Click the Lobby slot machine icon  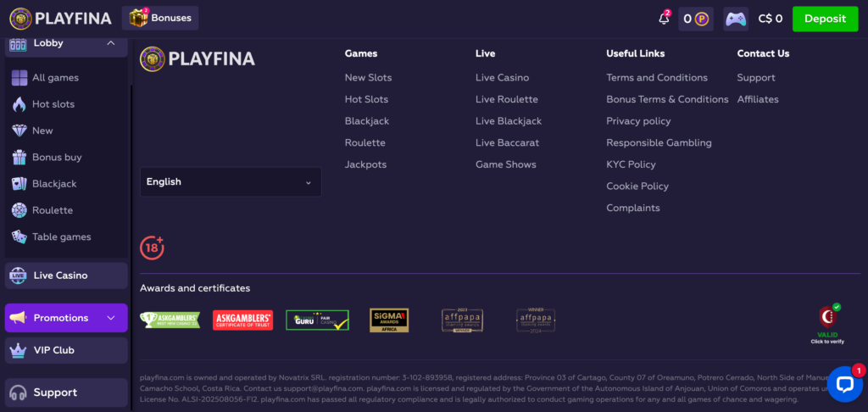19,44
